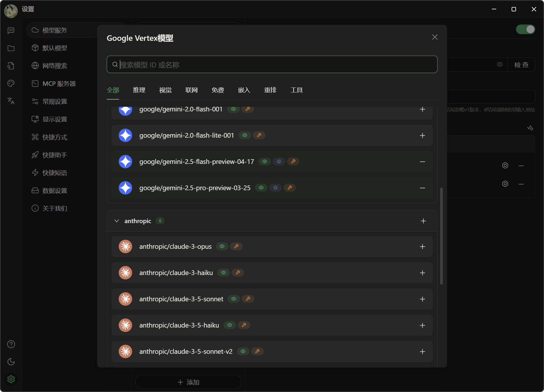This screenshot has width=544, height=392.
Task: Collapse the anthropic model group
Action: click(x=117, y=221)
